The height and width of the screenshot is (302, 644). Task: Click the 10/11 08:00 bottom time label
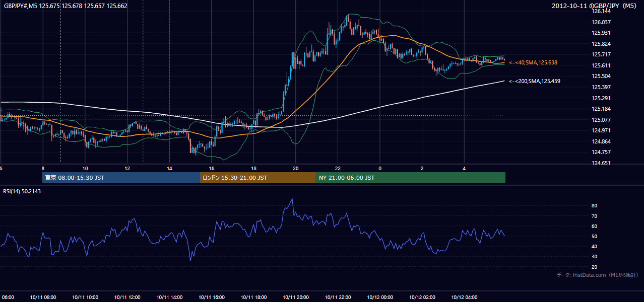[x=43, y=297]
